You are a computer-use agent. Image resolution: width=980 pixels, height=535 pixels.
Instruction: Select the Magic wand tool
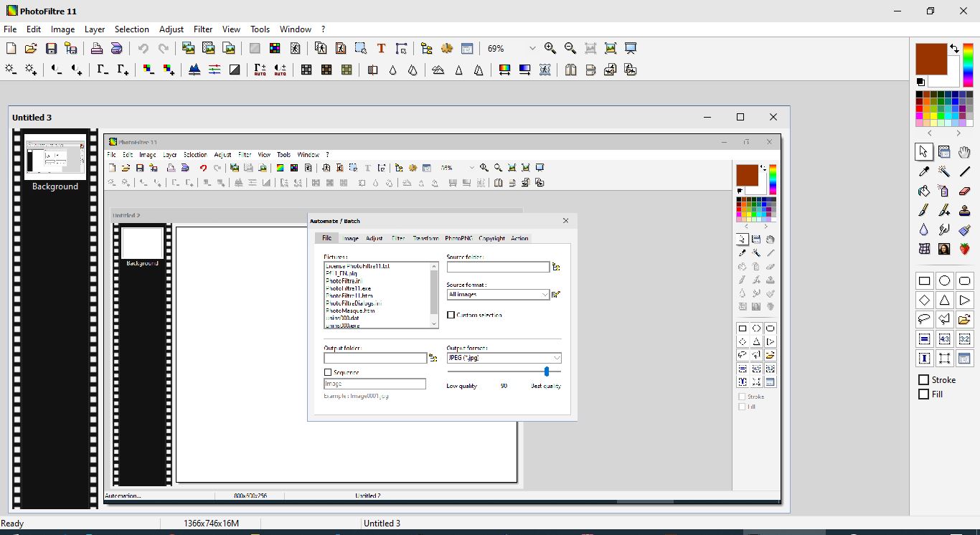[944, 171]
